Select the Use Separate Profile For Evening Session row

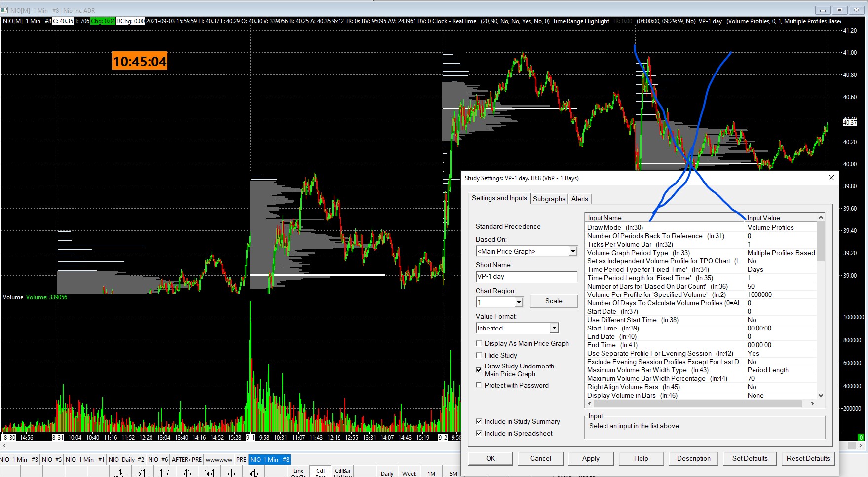coord(701,353)
